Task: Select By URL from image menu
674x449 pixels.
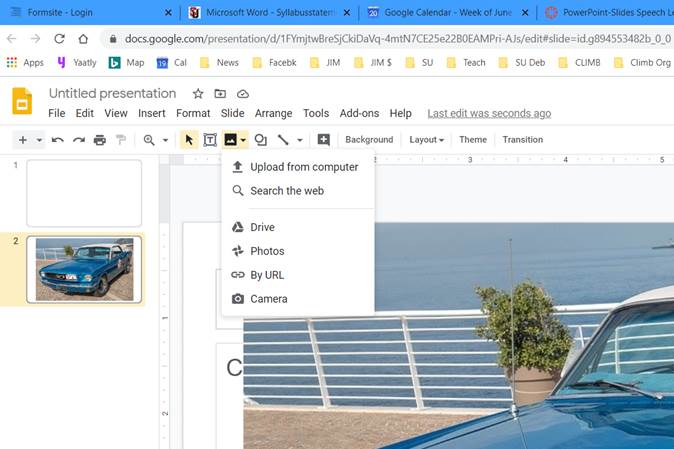Action: pos(267,275)
